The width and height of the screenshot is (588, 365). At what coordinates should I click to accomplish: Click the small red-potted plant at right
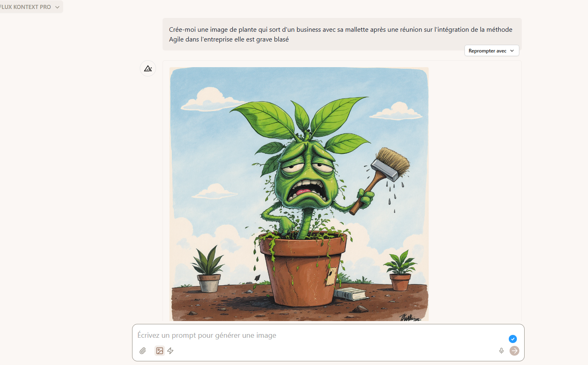coord(401,270)
